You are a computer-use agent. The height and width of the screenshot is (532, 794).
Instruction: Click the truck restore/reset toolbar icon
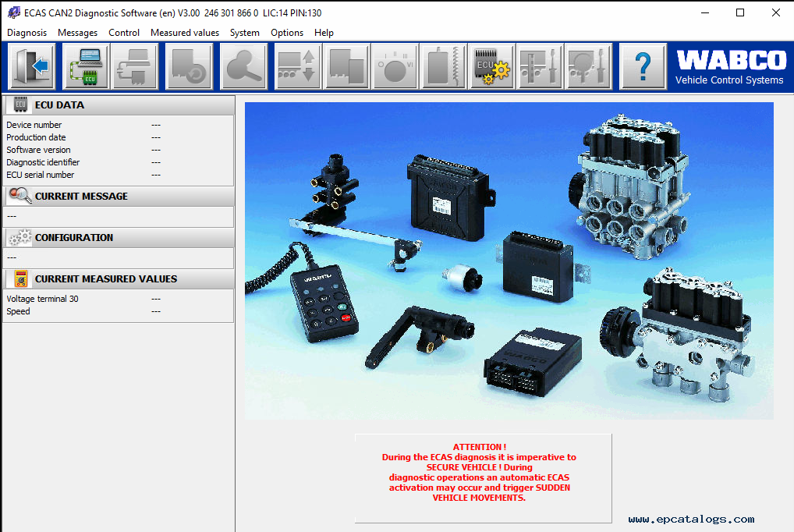(187, 66)
